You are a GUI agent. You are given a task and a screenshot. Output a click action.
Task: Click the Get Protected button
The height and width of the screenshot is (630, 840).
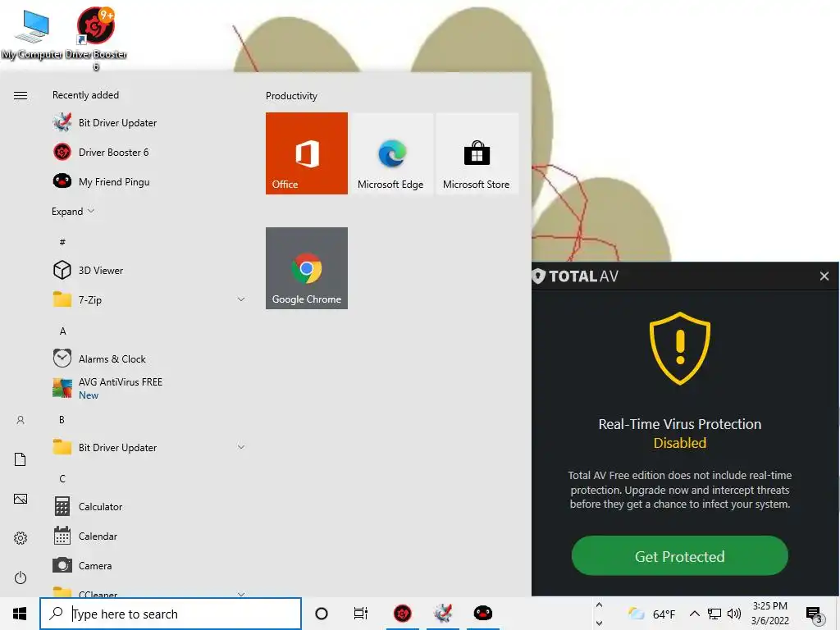point(679,556)
